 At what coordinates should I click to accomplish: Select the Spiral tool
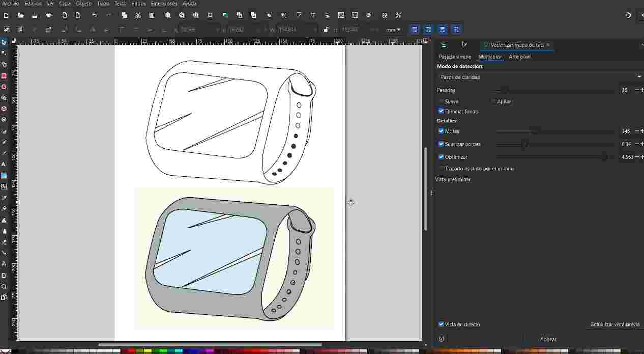tap(4, 120)
